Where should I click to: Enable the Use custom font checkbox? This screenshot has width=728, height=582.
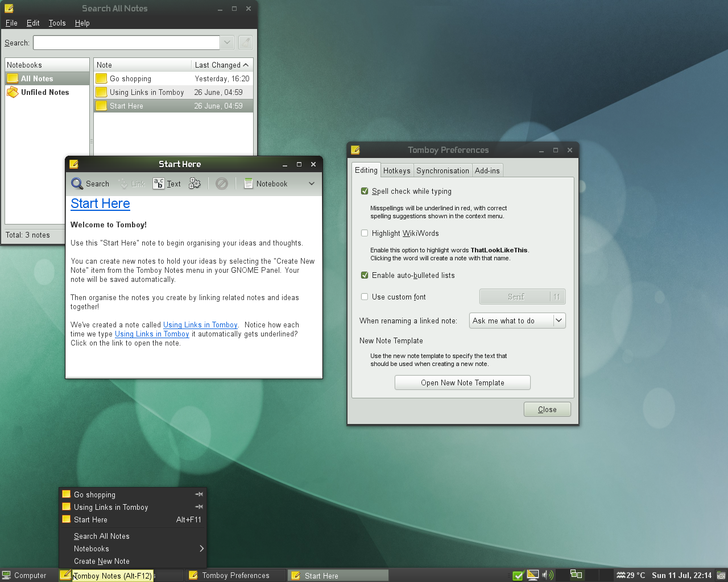coord(365,297)
